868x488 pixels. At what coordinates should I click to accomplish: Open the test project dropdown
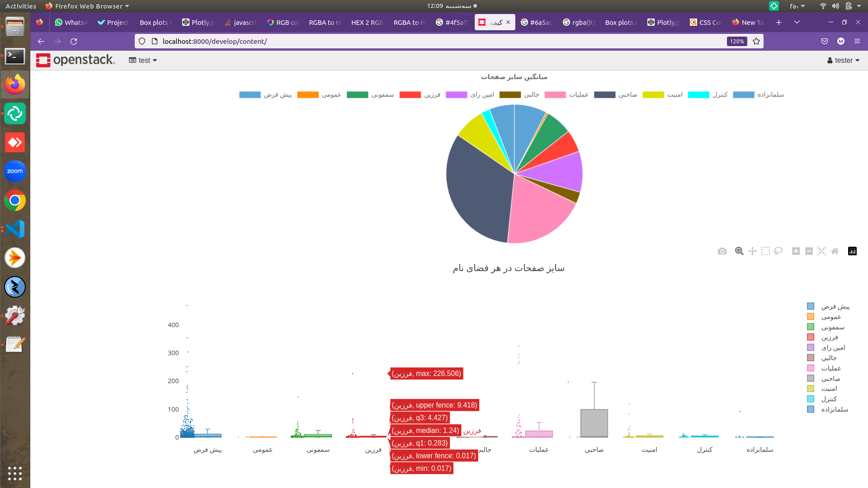[x=143, y=60]
